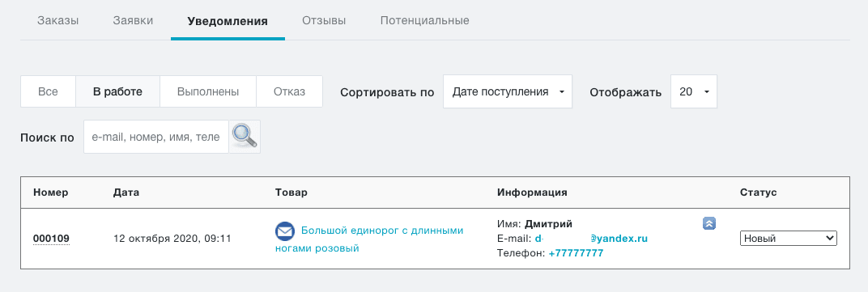
Task: Focus the e-mail, номер, имя search field
Action: pos(156,137)
